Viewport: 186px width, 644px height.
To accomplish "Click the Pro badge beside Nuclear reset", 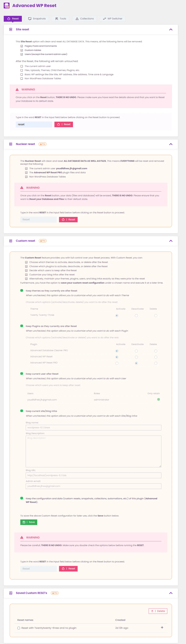I will (42, 144).
